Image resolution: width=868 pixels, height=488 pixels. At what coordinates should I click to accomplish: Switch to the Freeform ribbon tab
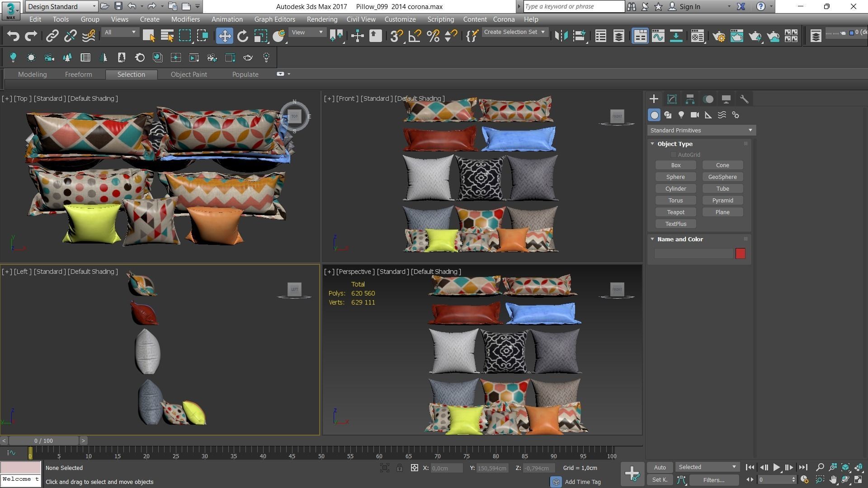pyautogui.click(x=78, y=75)
